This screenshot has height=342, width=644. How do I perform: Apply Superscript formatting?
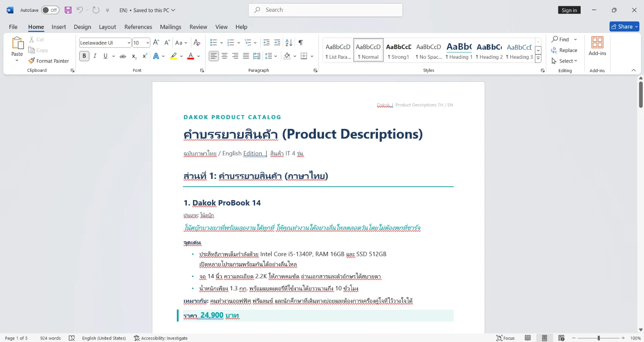145,56
